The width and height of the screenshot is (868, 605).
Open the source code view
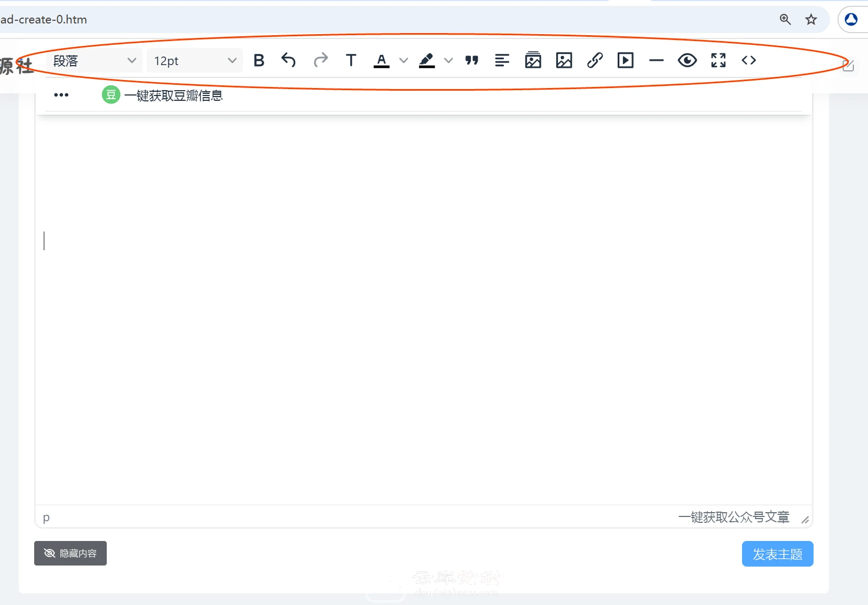[748, 60]
